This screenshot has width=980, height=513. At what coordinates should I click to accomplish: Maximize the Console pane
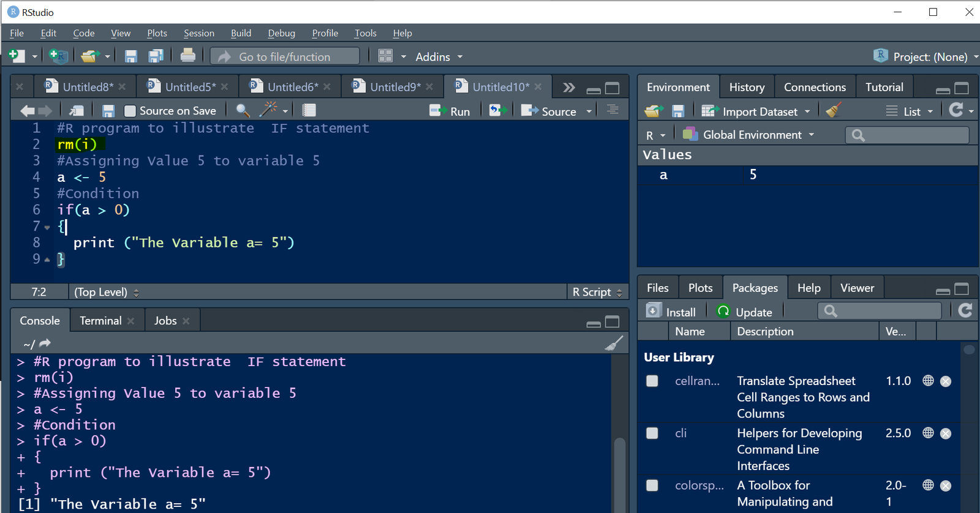(x=612, y=321)
